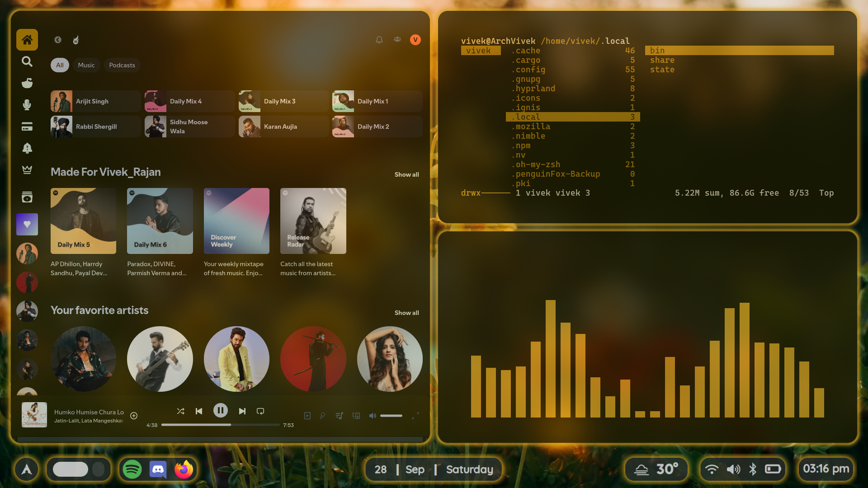Image resolution: width=868 pixels, height=488 pixels.
Task: Open Now Playing view icon
Action: coord(307,416)
